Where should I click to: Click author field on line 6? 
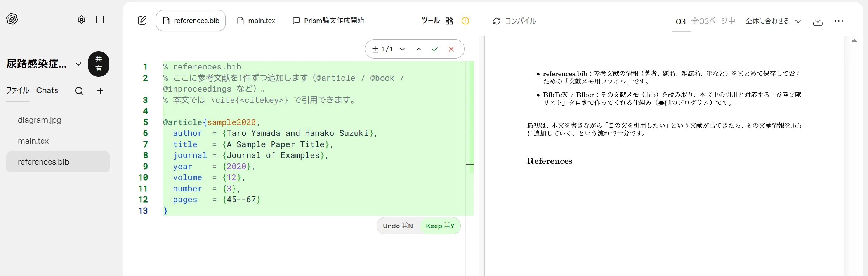click(187, 133)
